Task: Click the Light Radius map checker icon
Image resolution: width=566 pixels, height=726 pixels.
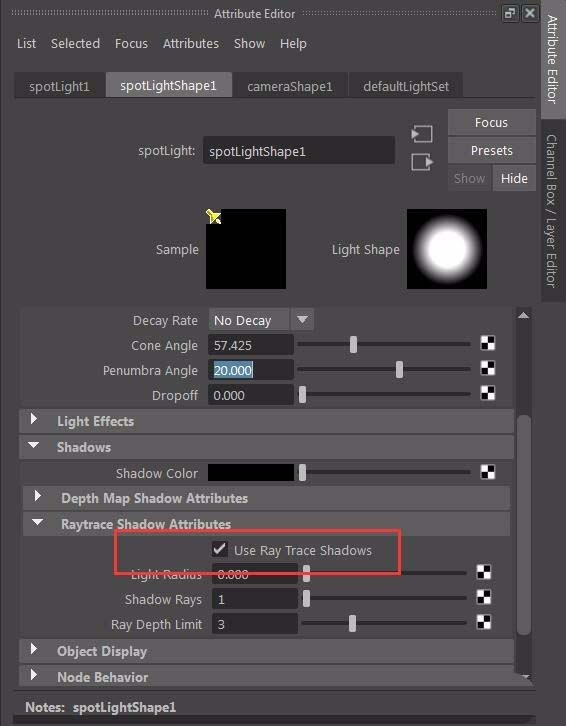Action: (484, 572)
